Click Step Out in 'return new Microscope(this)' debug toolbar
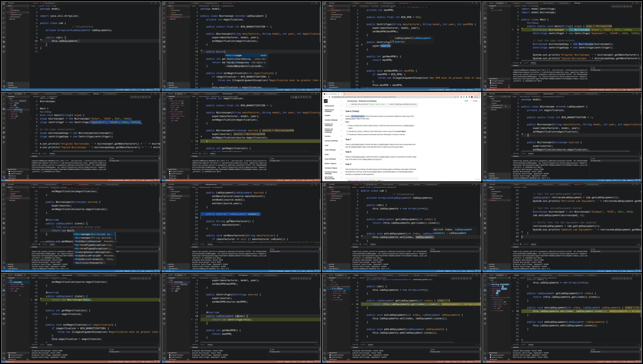The image size is (643, 364). [141, 278]
